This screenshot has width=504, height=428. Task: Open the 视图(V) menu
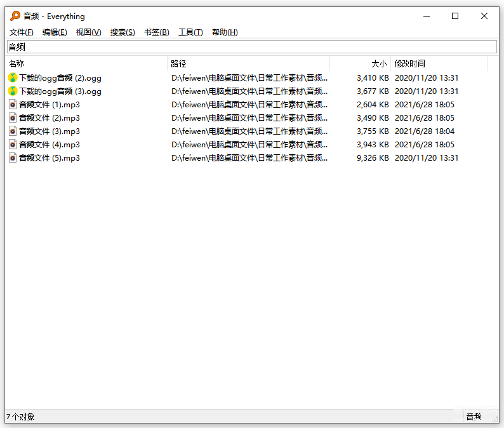[88, 32]
